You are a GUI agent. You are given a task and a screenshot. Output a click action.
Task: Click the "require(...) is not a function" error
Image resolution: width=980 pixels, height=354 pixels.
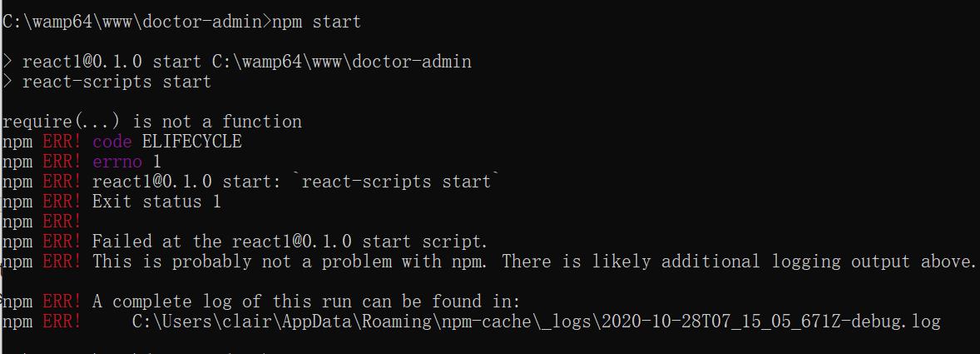click(151, 122)
